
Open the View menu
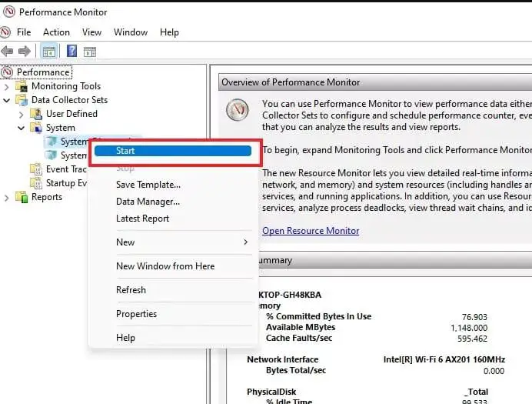pos(91,32)
